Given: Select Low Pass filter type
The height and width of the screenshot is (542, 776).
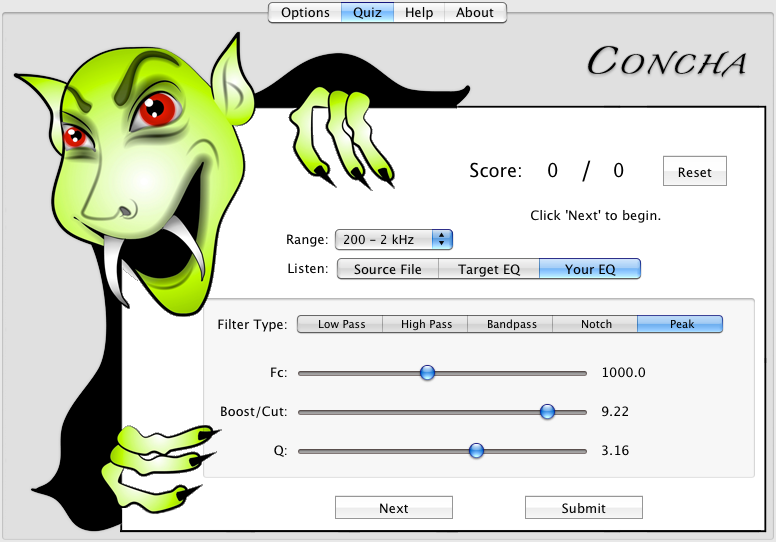Looking at the screenshot, I should (341, 324).
